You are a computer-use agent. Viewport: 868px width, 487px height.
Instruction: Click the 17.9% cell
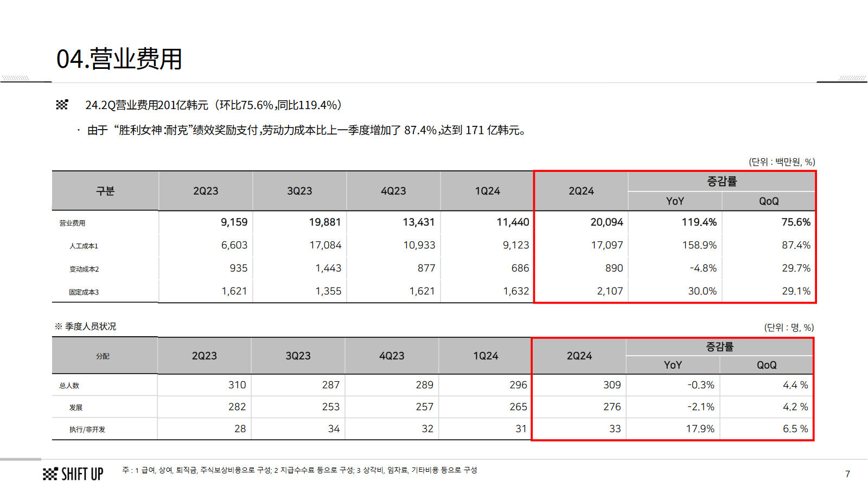coord(700,428)
